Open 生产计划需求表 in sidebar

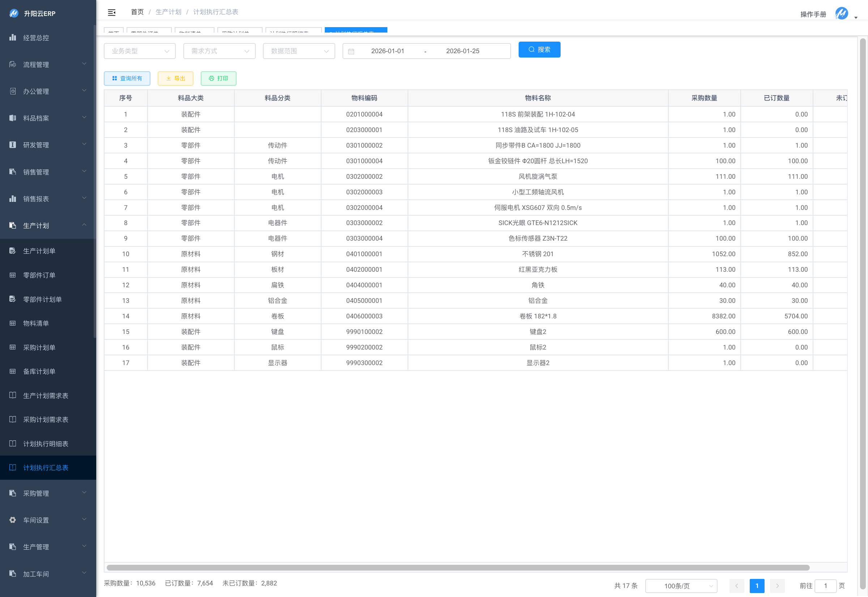[46, 396]
